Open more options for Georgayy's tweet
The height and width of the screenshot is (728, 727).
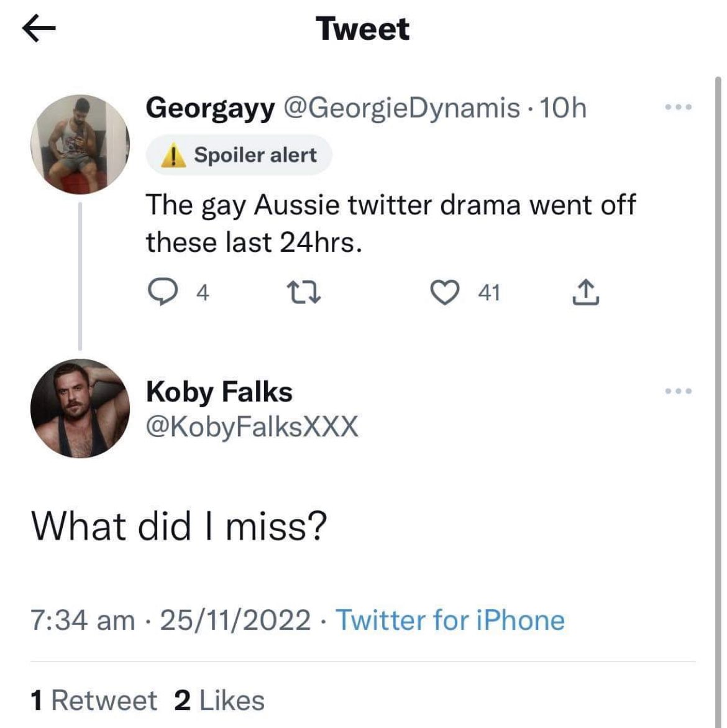pos(678,108)
